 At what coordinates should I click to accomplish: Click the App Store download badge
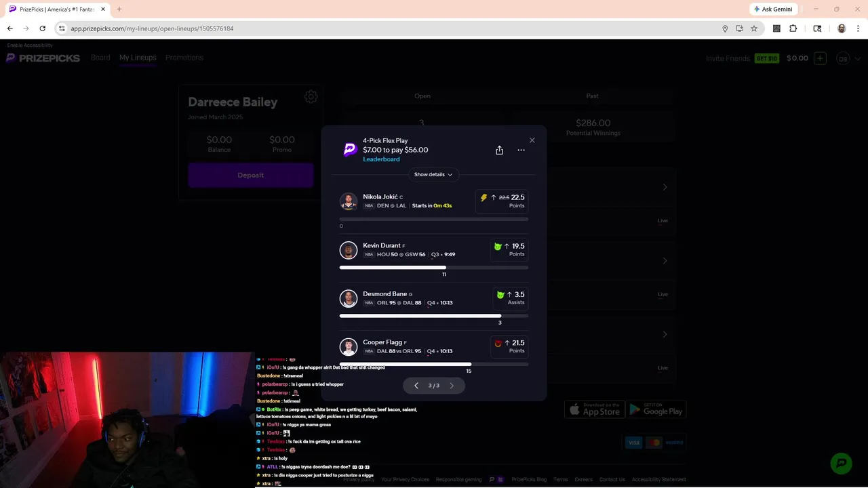point(595,409)
